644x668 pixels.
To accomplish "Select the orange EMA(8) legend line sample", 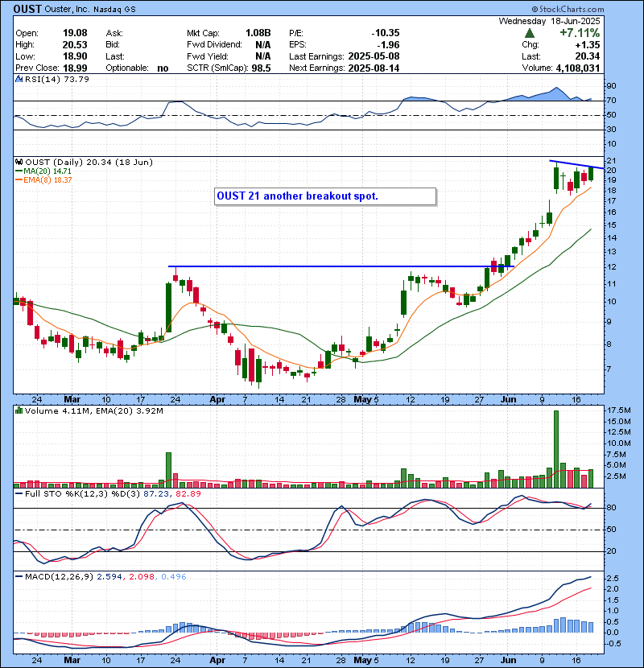I will tap(19, 180).
